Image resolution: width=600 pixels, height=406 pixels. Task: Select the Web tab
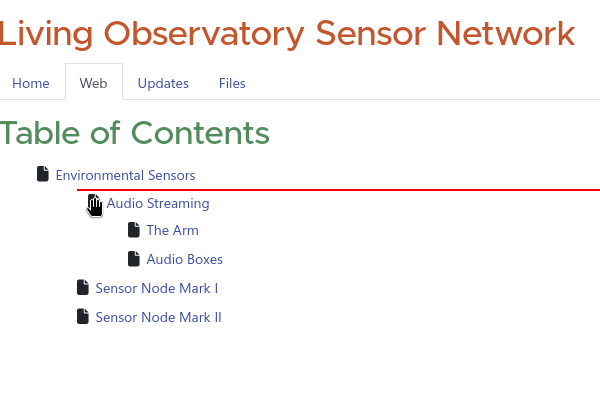[x=93, y=83]
